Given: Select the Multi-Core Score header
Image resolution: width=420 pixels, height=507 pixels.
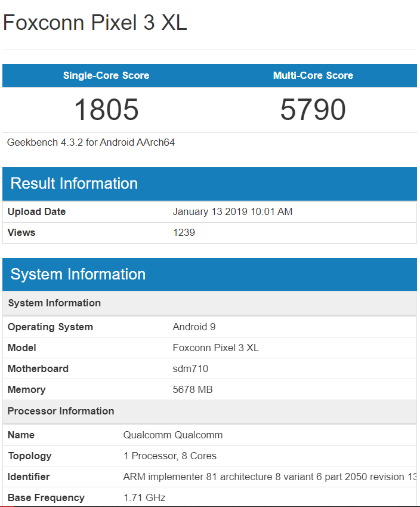Looking at the screenshot, I should (313, 75).
